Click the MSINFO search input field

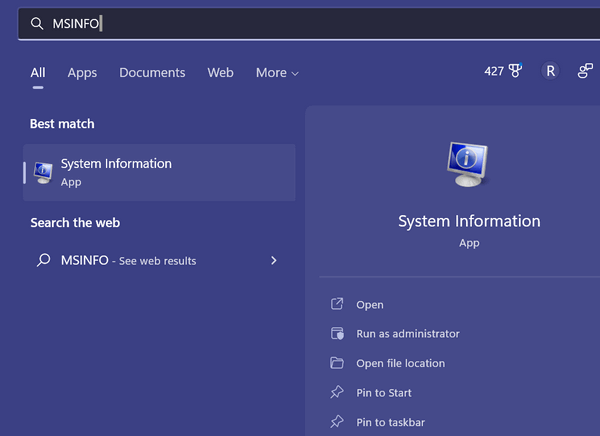(x=309, y=23)
